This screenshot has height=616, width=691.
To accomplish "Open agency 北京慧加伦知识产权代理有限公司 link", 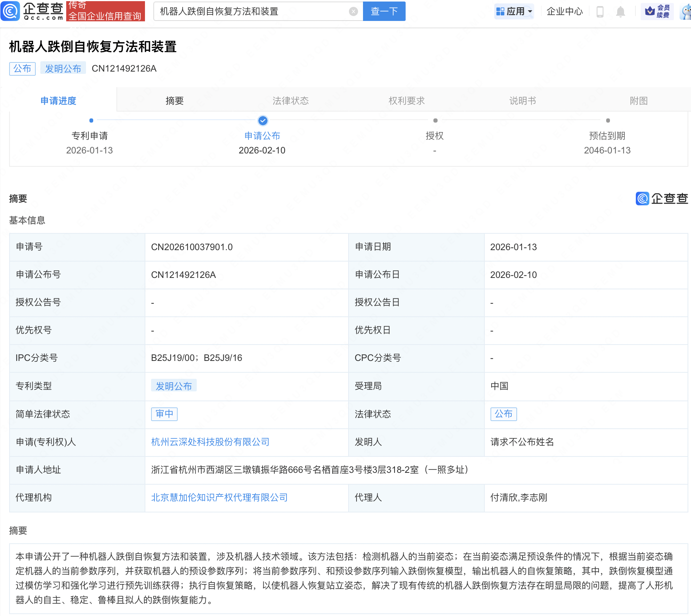I will [219, 497].
